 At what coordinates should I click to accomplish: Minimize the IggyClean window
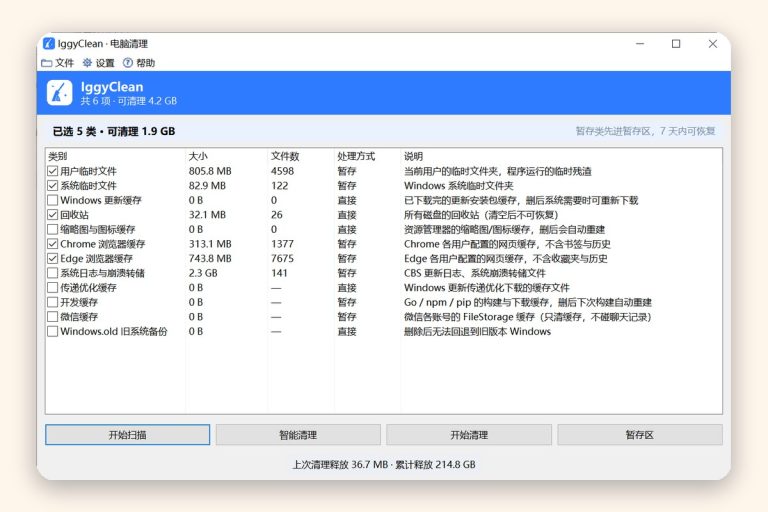640,44
